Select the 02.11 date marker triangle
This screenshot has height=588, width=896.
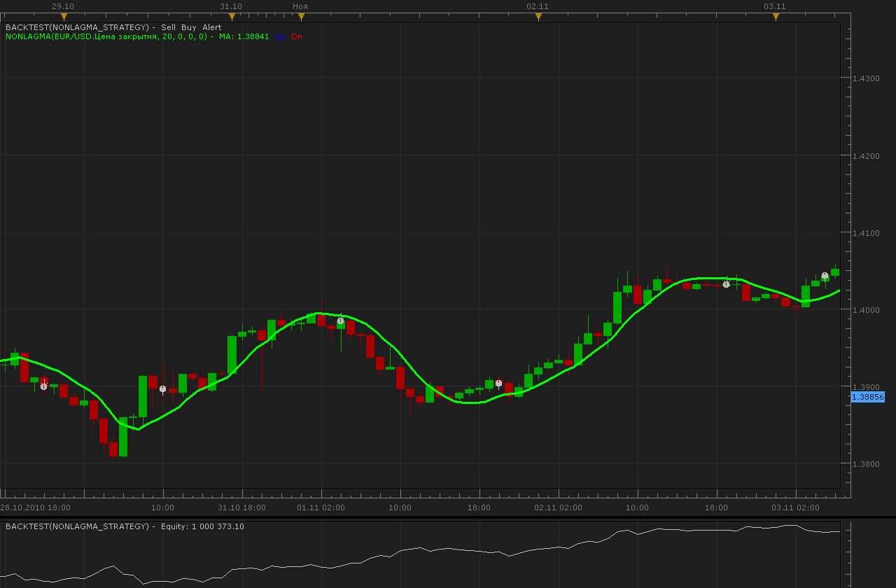538,16
